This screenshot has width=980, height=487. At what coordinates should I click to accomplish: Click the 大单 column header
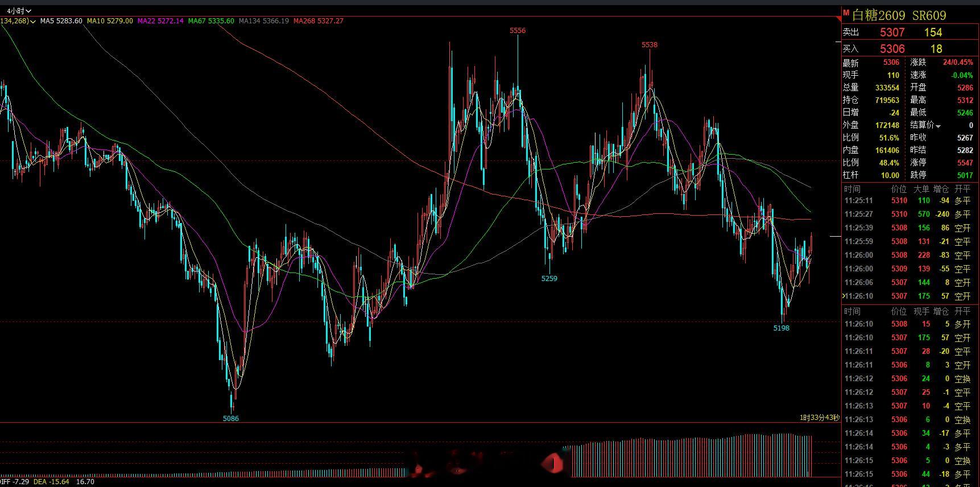pos(921,189)
